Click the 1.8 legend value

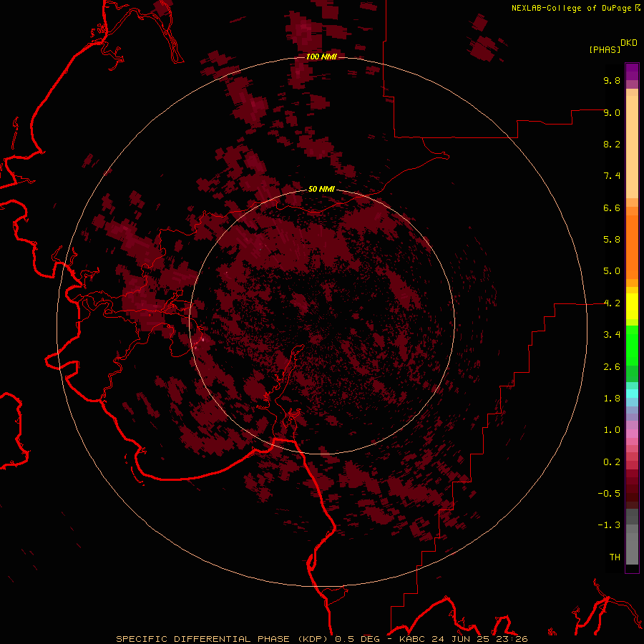612,399
